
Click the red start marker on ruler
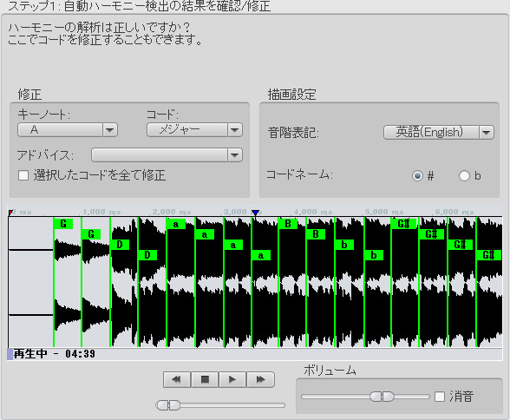(10, 213)
